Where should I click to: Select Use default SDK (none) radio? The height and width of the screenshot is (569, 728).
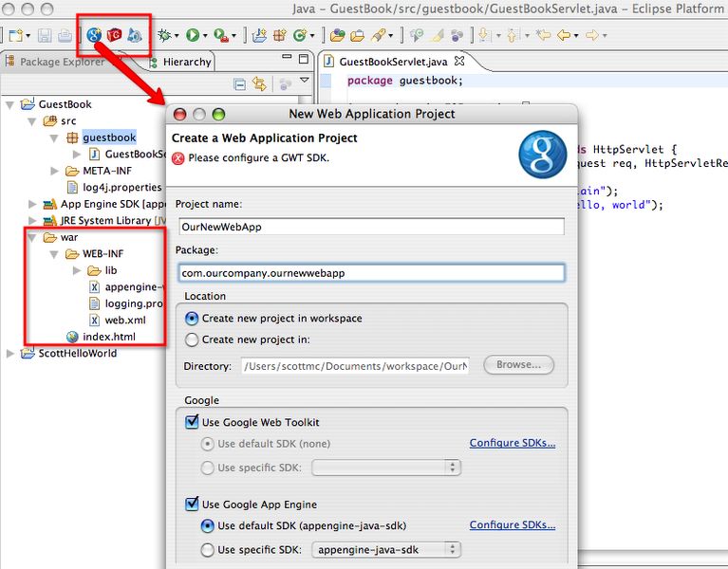(x=207, y=444)
